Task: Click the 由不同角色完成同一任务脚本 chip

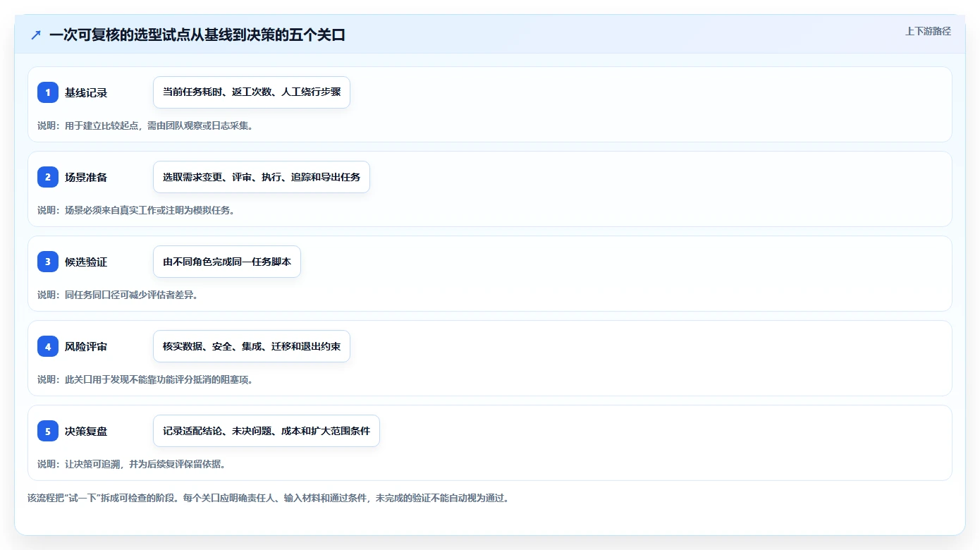Action: pos(227,262)
